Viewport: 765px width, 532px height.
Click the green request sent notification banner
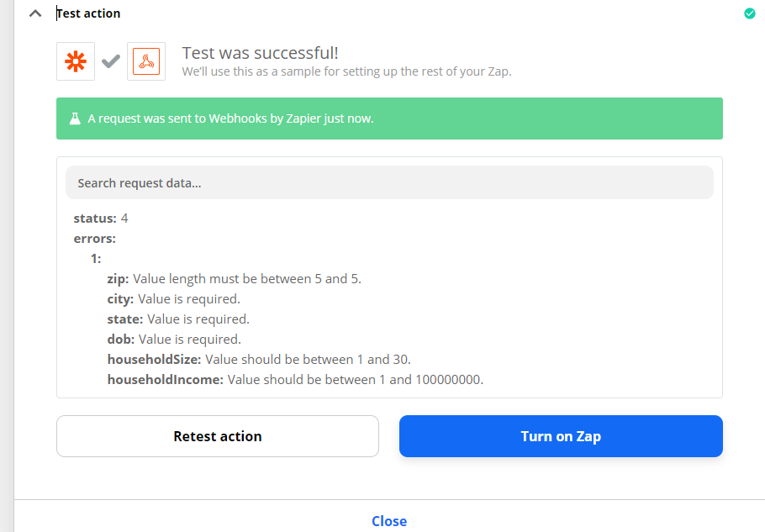tap(389, 119)
